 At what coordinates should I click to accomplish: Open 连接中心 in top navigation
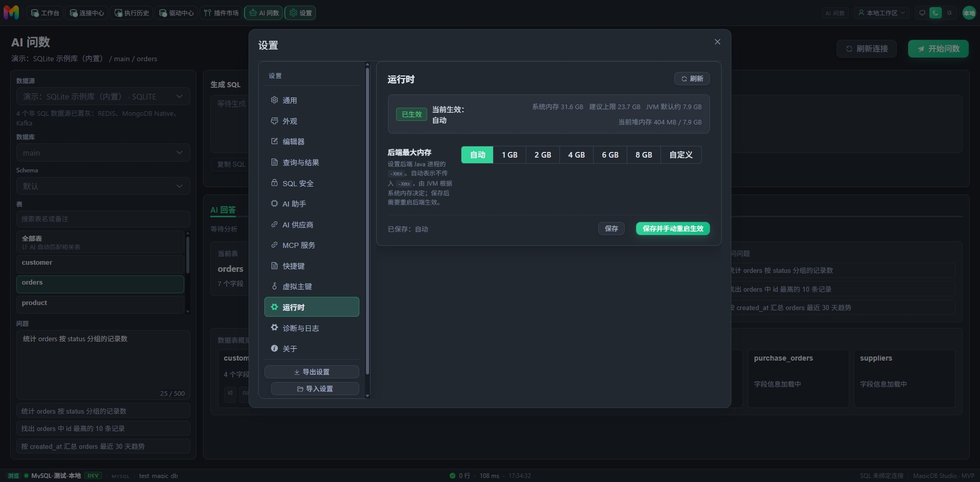87,13
